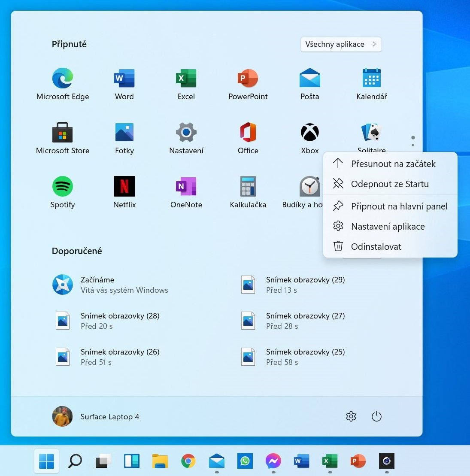Open the dark camera app on taskbar
This screenshot has height=476, width=470.
[386, 461]
